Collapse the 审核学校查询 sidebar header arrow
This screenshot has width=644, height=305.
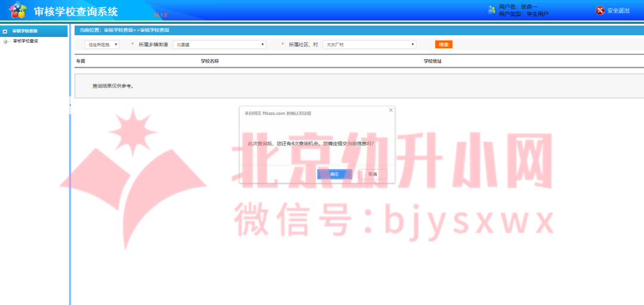[x=5, y=31]
